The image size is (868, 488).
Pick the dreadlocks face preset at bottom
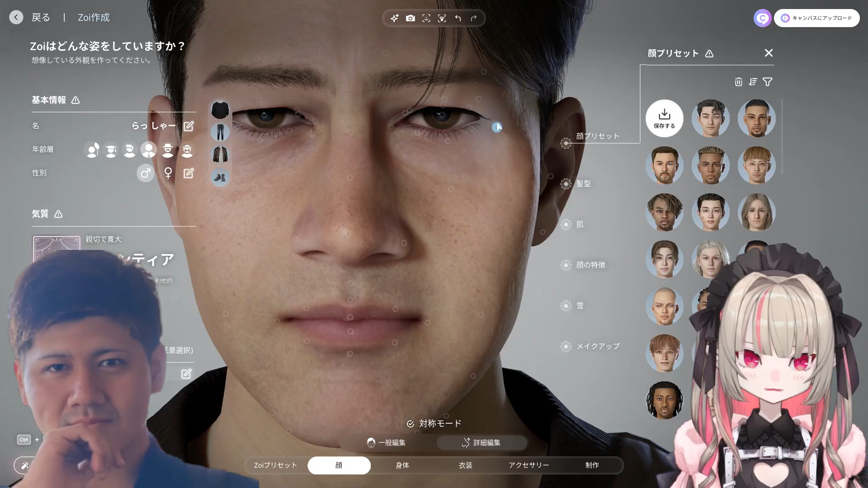click(665, 400)
